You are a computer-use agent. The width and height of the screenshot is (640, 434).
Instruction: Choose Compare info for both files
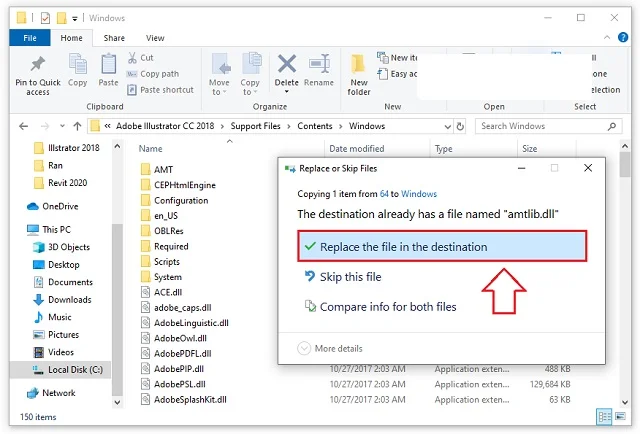pyautogui.click(x=380, y=307)
